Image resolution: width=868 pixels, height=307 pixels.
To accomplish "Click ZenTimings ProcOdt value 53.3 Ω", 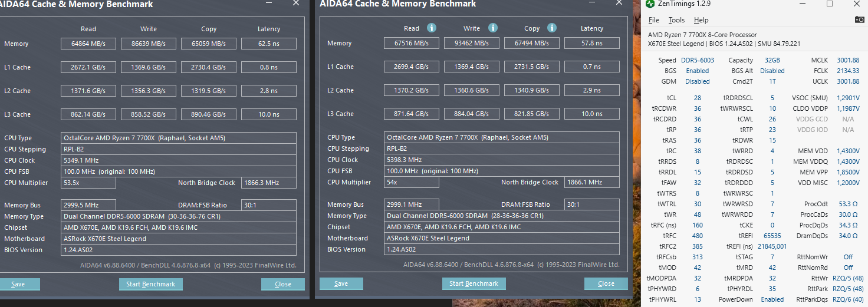I will pyautogui.click(x=848, y=204).
